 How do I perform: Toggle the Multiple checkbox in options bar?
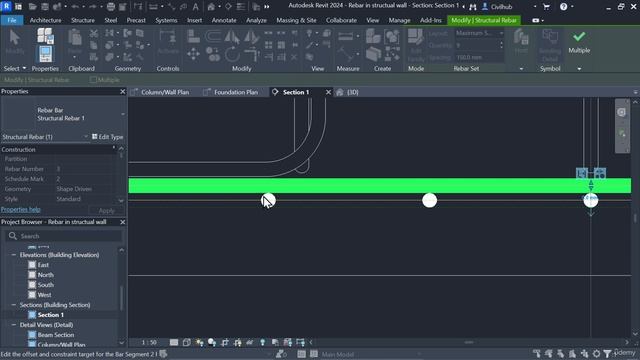[93, 80]
